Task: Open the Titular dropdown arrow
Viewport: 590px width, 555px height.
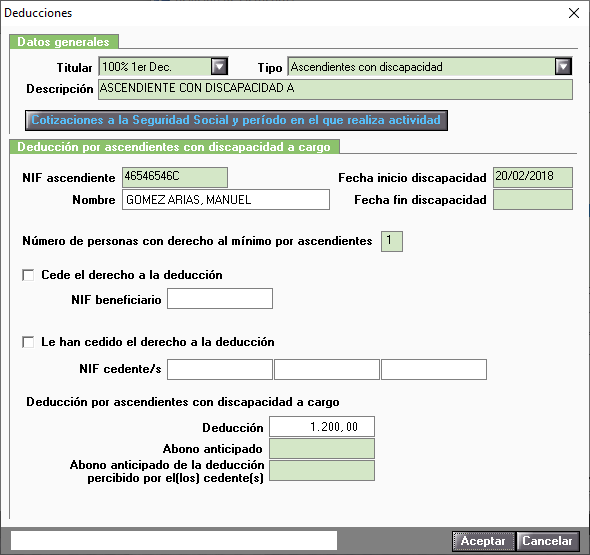Action: [x=219, y=67]
